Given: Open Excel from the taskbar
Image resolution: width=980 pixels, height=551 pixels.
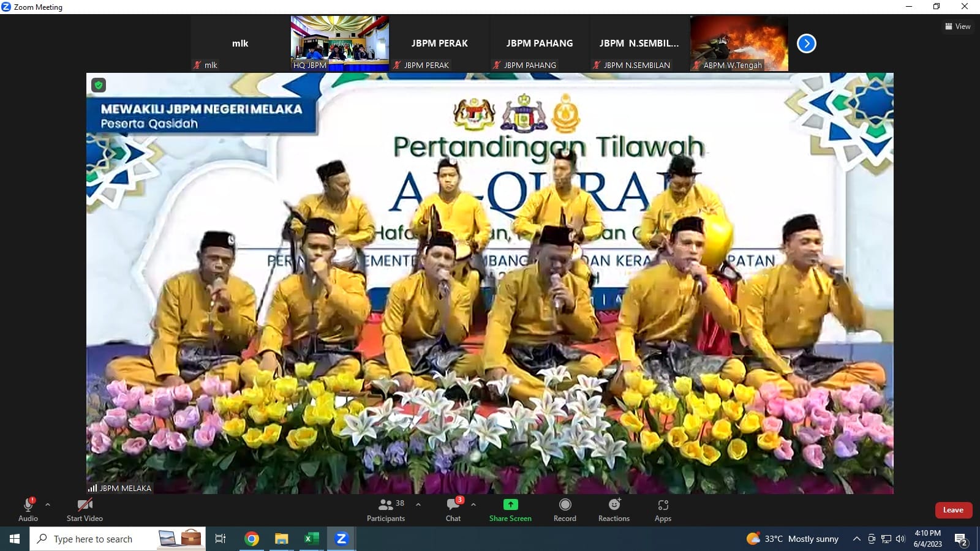Looking at the screenshot, I should [x=311, y=539].
